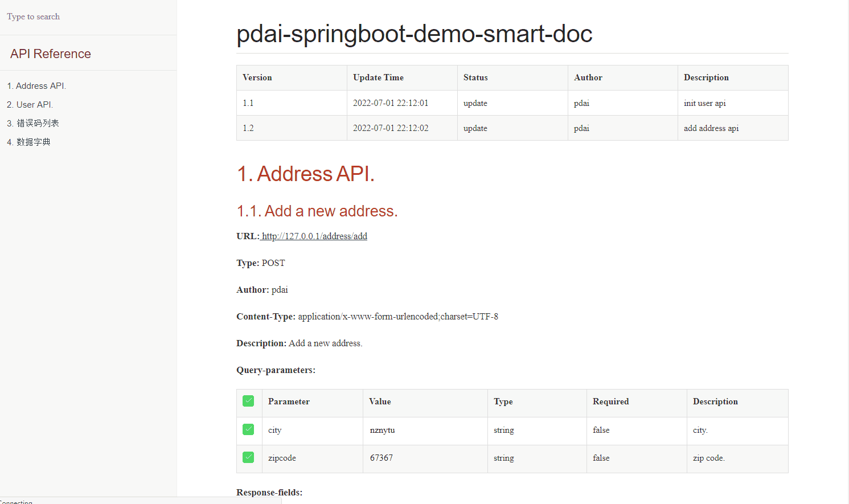
Task: Click the add address api description cell
Action: 711,128
